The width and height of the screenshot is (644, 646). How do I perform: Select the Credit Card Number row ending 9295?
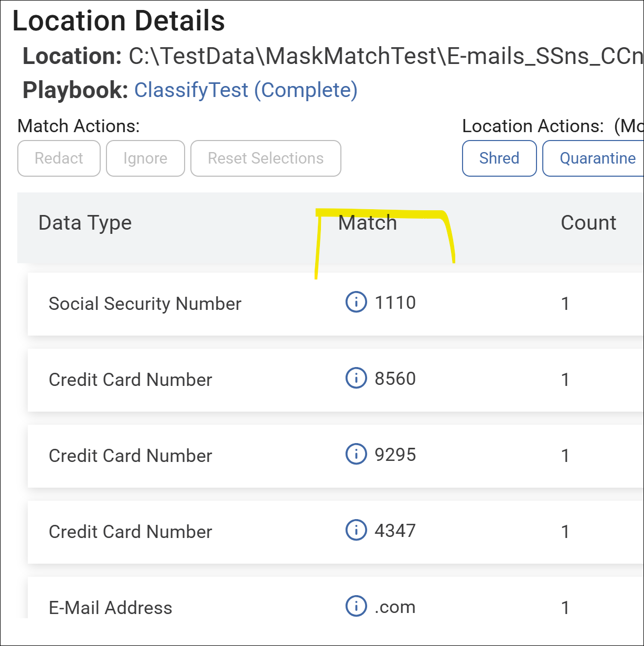point(131,456)
